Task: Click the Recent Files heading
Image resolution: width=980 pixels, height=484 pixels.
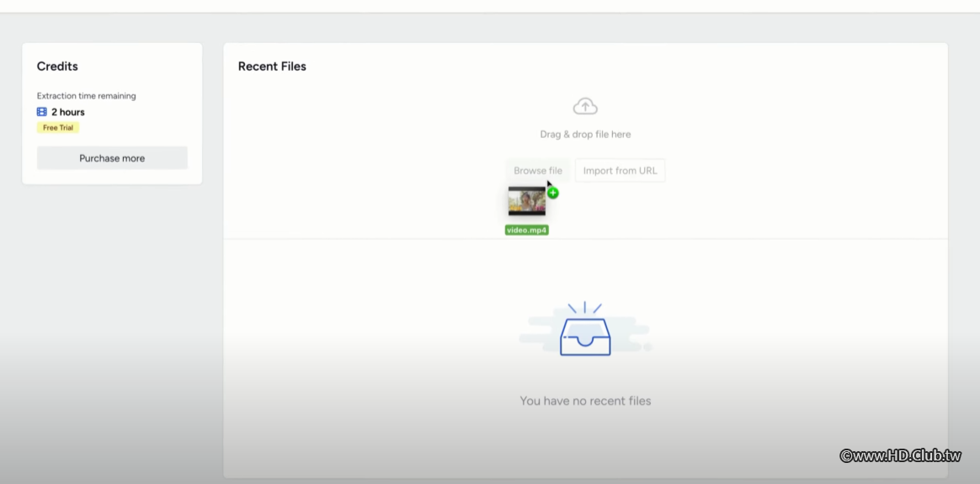Action: (x=272, y=66)
